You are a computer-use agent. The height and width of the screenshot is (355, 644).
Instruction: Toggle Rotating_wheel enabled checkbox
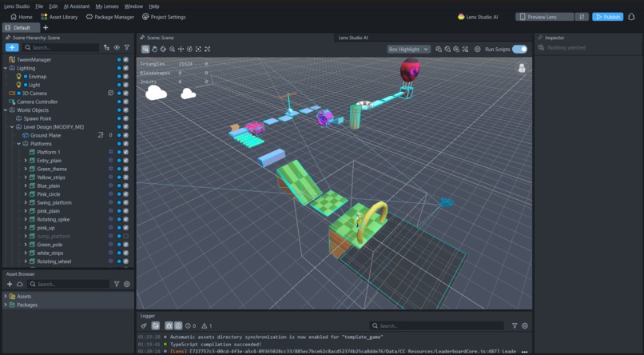[125, 261]
